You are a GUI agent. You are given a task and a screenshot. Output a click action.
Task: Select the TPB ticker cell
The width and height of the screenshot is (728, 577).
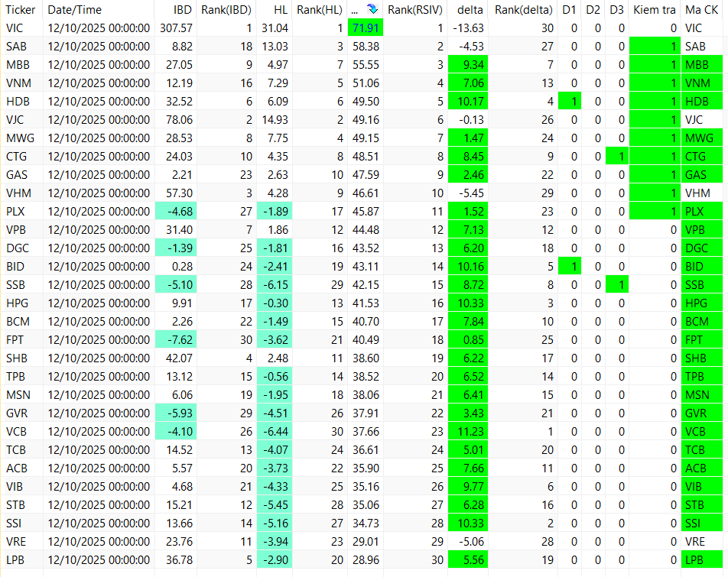click(22, 376)
